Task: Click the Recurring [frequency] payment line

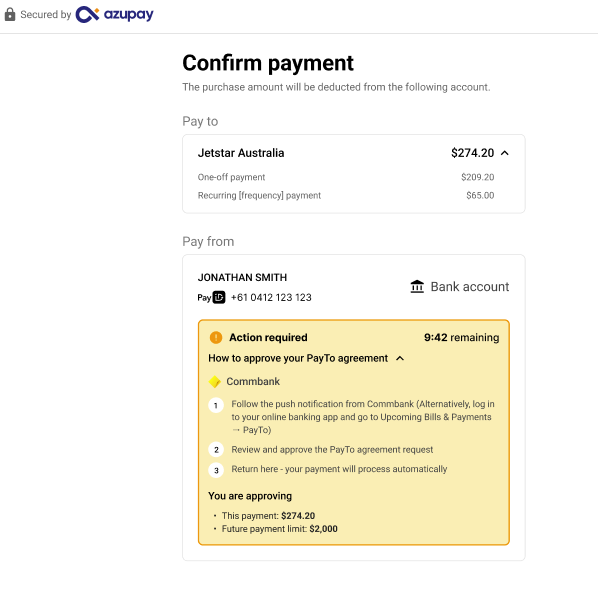Action: click(346, 196)
